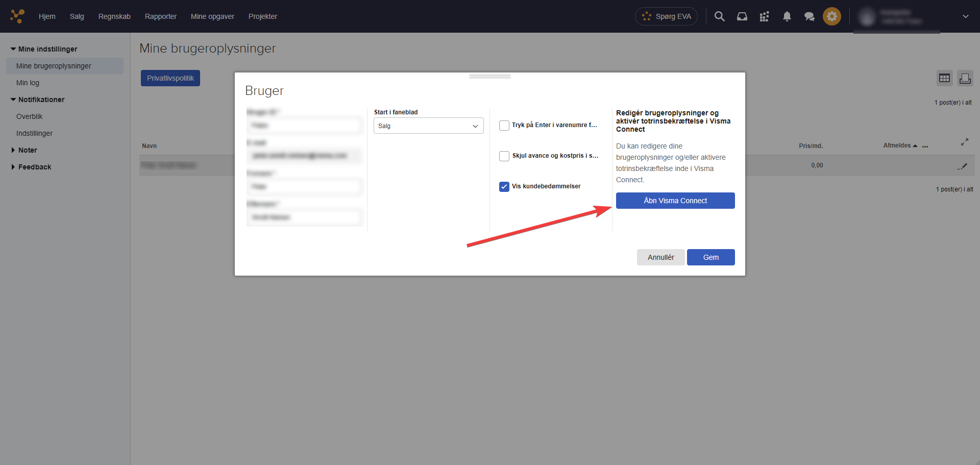Select Overblik in sidebar
The height and width of the screenshot is (465, 980).
tap(30, 116)
